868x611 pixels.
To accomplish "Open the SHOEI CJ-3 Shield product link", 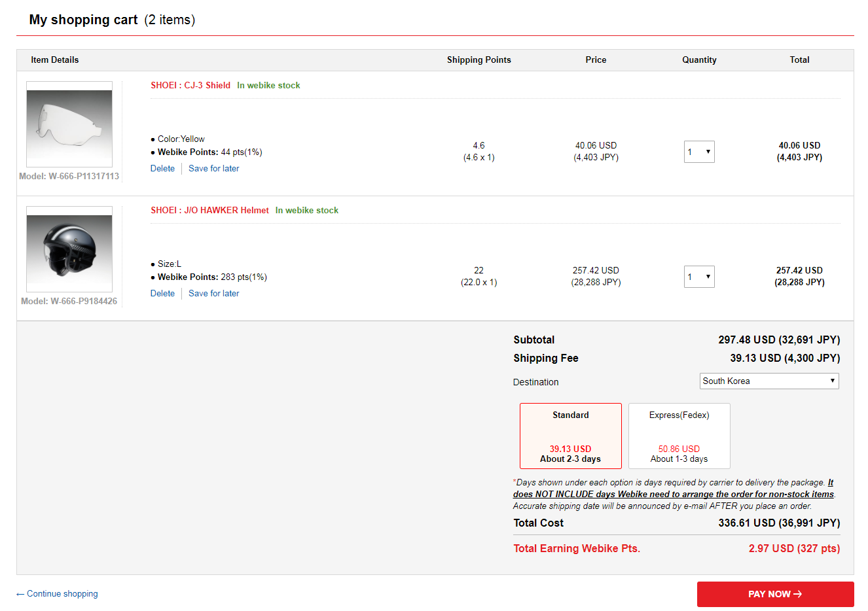I will [x=190, y=85].
